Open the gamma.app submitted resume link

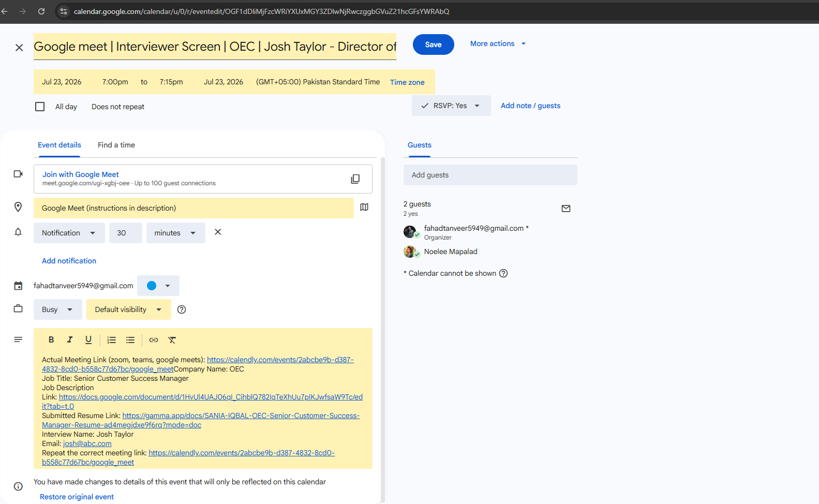[x=201, y=420]
